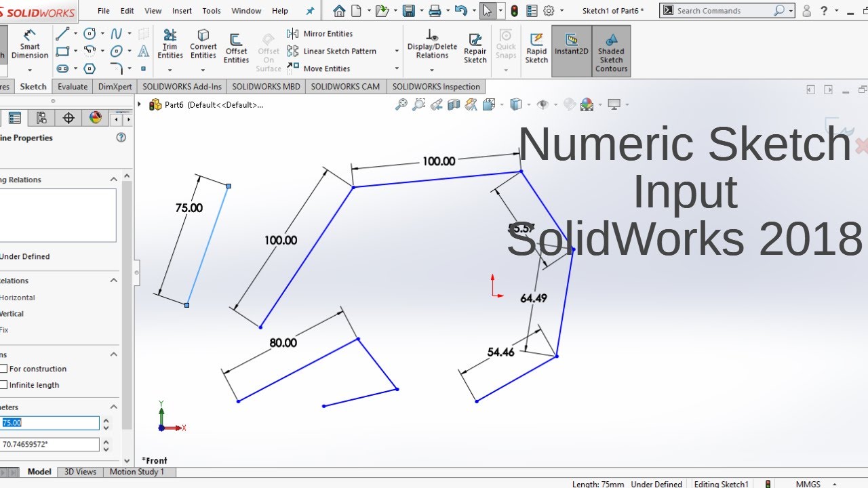Select the Point sketch tool

pos(144,68)
